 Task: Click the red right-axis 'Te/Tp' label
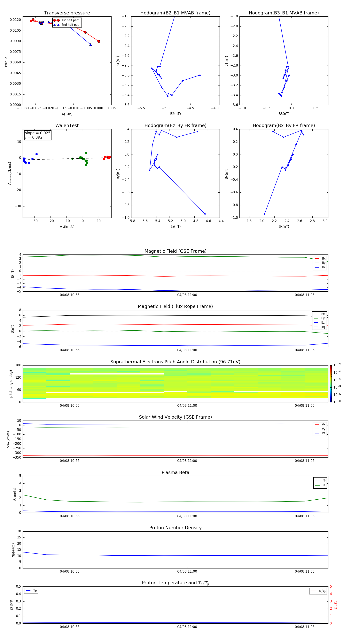pos(336,605)
